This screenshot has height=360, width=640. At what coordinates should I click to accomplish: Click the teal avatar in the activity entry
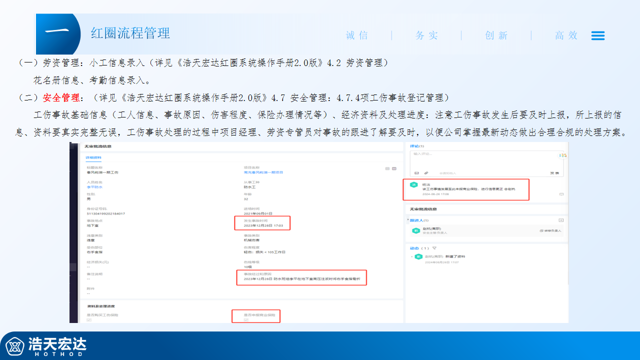(418, 257)
